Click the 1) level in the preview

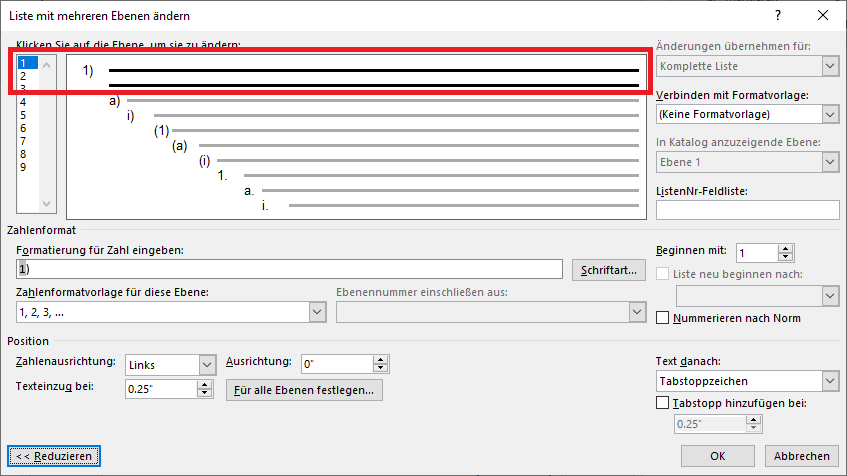coord(88,70)
